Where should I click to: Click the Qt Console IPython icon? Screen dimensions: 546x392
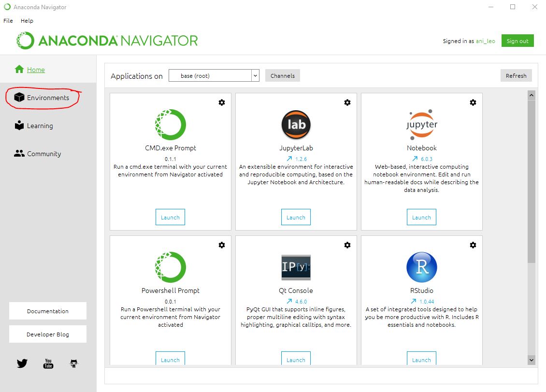[x=296, y=267]
